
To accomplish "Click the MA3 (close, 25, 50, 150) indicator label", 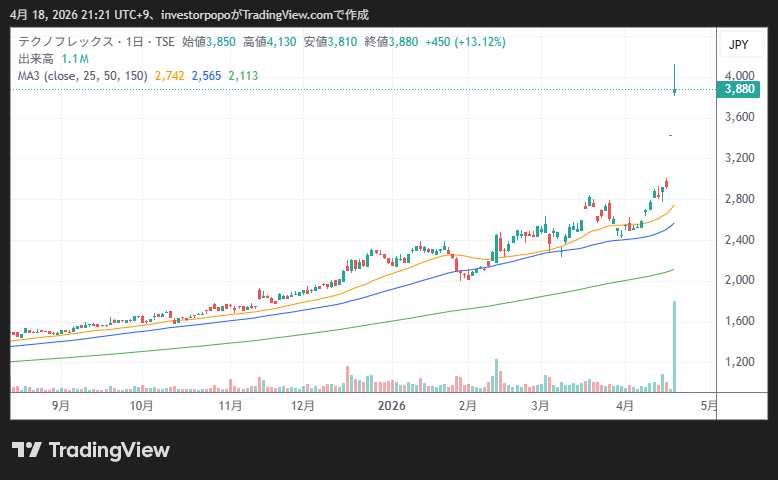I will (83, 75).
